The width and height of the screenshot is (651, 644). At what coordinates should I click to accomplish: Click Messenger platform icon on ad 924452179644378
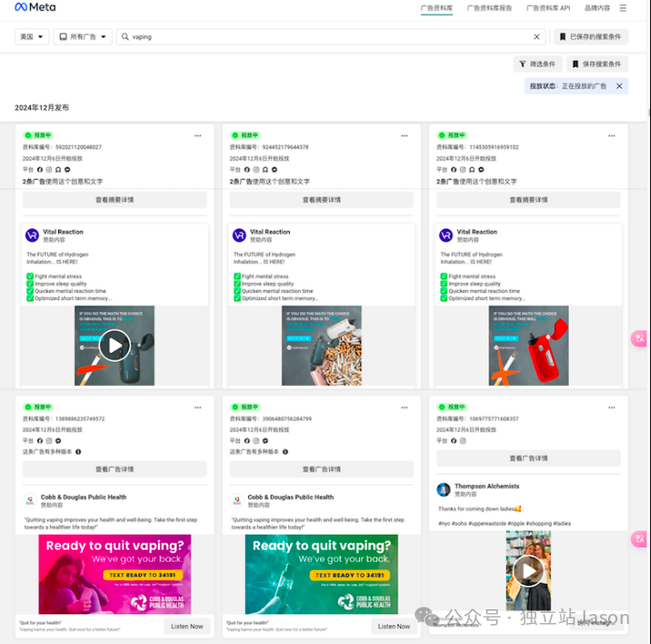point(274,170)
